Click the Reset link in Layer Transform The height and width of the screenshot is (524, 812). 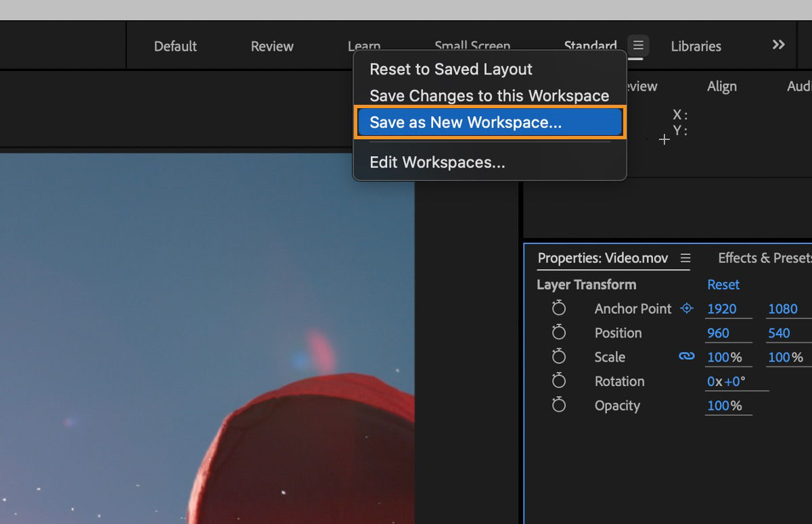coord(723,285)
